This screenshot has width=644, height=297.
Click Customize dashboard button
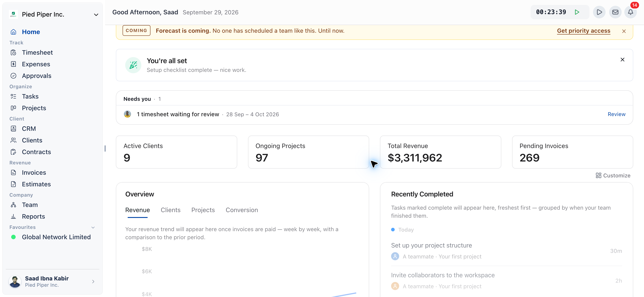coord(613,176)
